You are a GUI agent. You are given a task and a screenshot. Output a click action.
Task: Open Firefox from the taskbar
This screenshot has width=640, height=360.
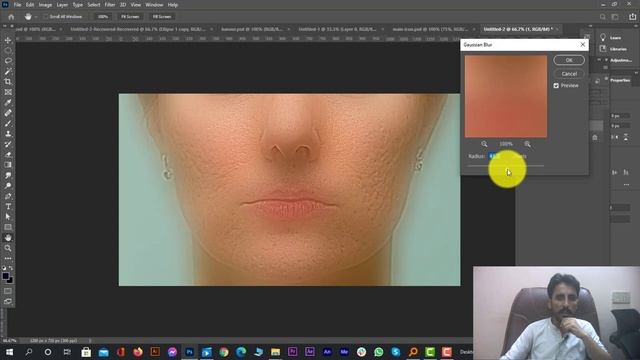[138, 352]
